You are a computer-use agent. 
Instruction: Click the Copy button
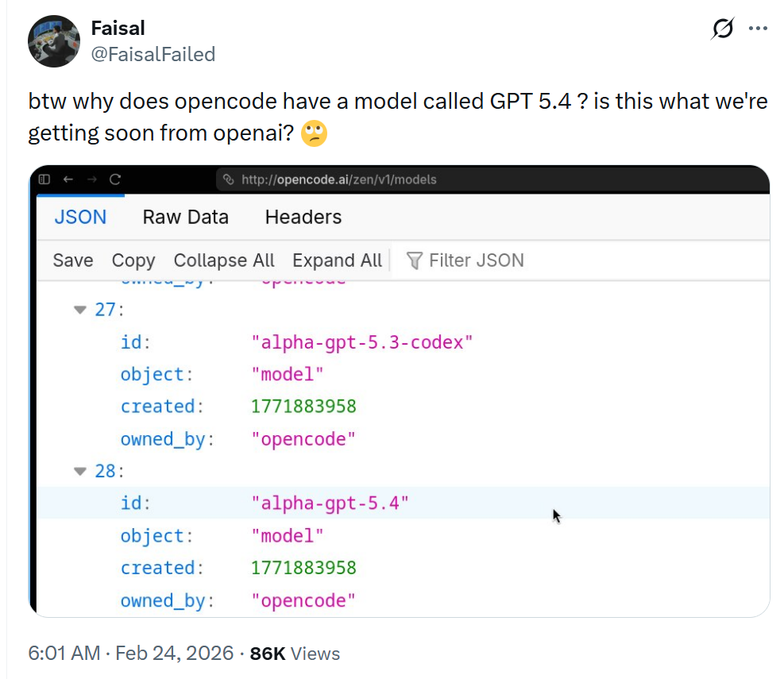(133, 260)
